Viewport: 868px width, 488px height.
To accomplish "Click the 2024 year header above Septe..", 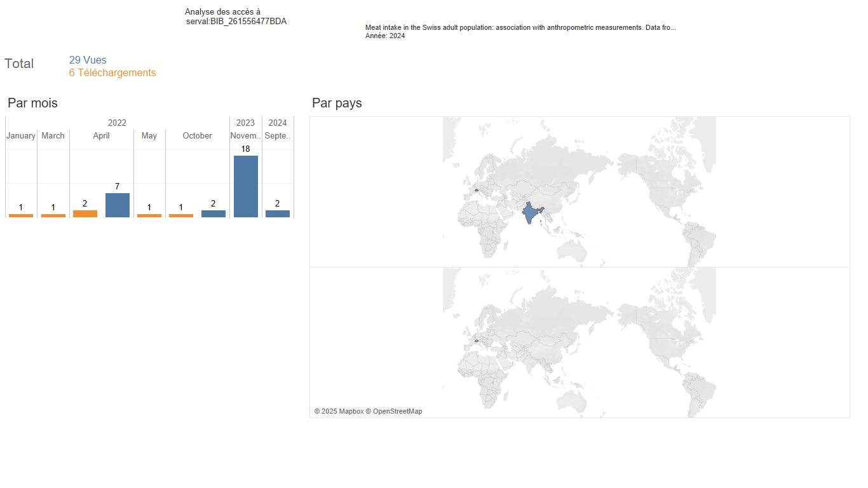I will [x=278, y=123].
